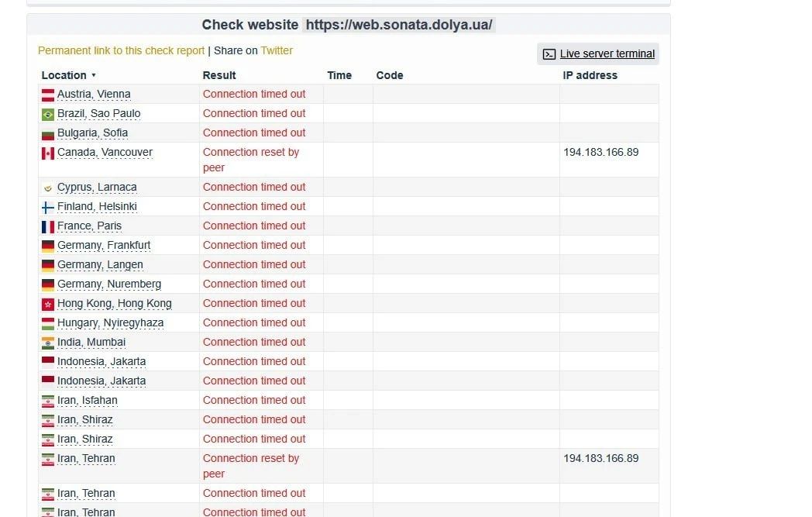Viewport: 812px width, 517px height.
Task: Click the Live server terminal icon
Action: [x=549, y=54]
